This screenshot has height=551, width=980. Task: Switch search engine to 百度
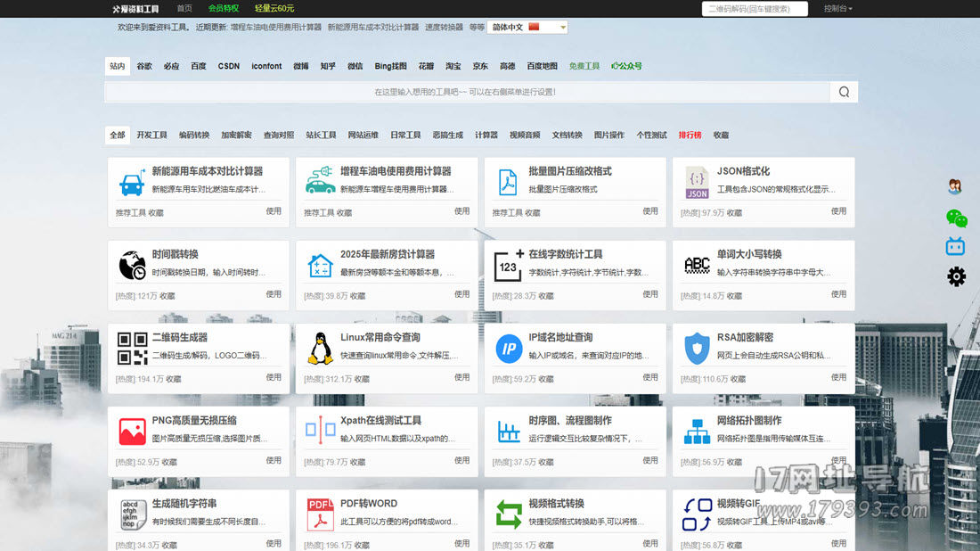(x=199, y=66)
